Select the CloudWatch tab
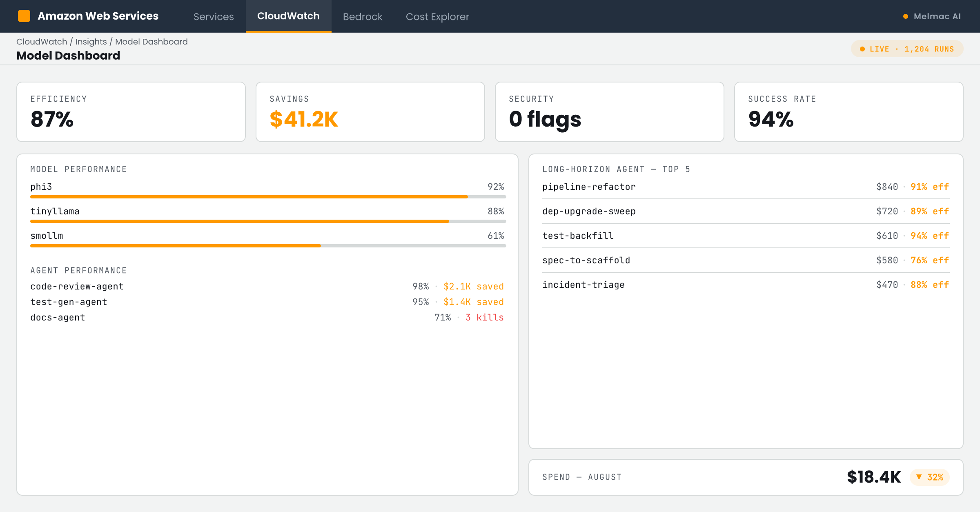The width and height of the screenshot is (980, 512). click(x=288, y=16)
